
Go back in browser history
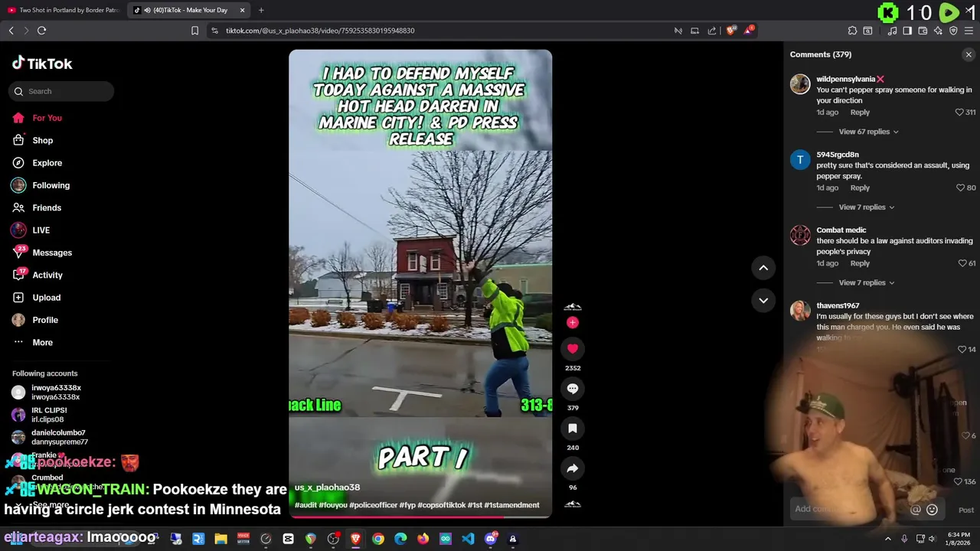pos(11,31)
